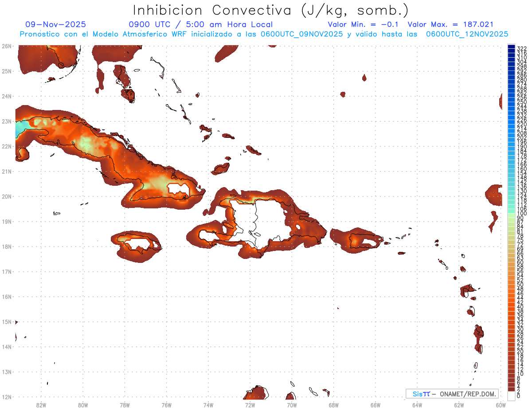Click the "20N" latitude label
Screen dimensions: 532x411
point(6,196)
